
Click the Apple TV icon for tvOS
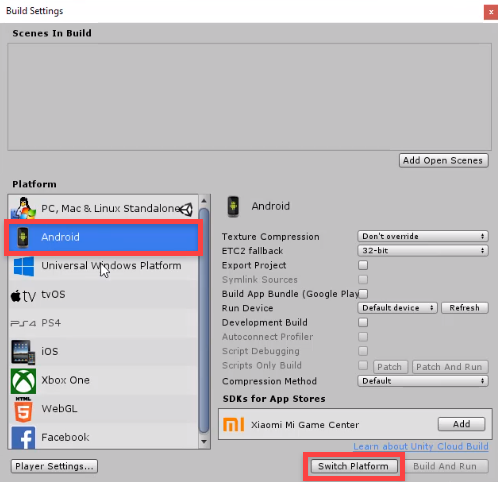(23, 295)
